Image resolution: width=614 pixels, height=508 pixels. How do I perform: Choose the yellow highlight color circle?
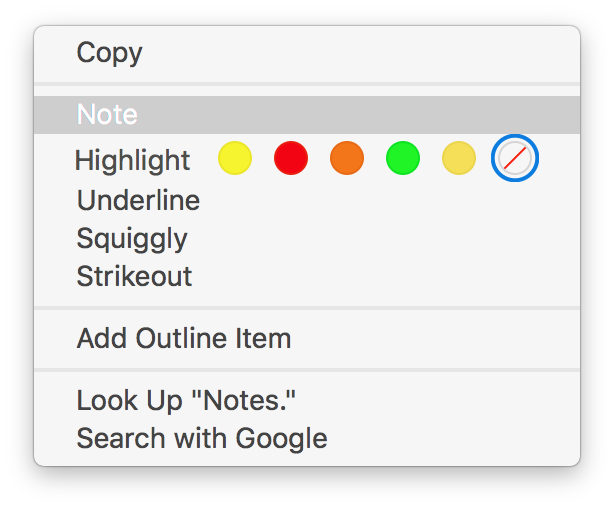(235, 158)
